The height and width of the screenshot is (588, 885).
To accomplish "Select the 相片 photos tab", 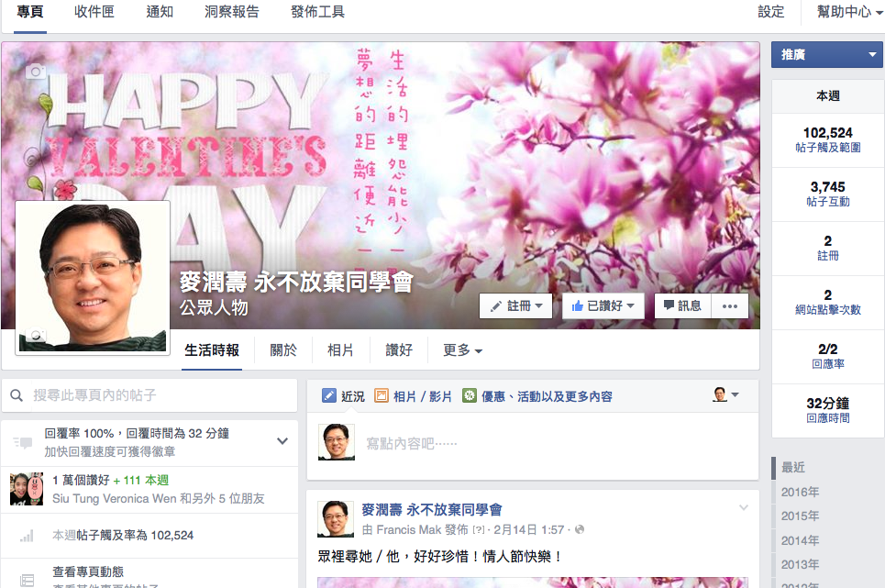I will (x=341, y=350).
